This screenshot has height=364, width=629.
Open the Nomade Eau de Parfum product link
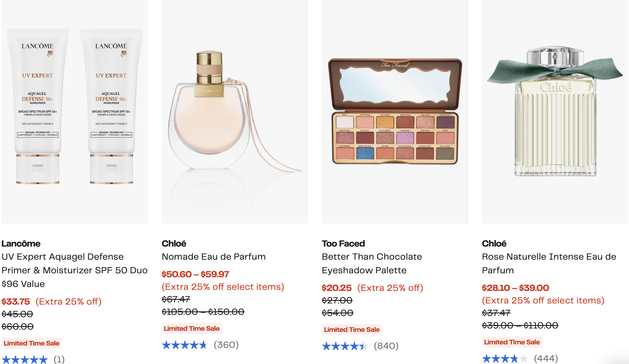point(214,257)
